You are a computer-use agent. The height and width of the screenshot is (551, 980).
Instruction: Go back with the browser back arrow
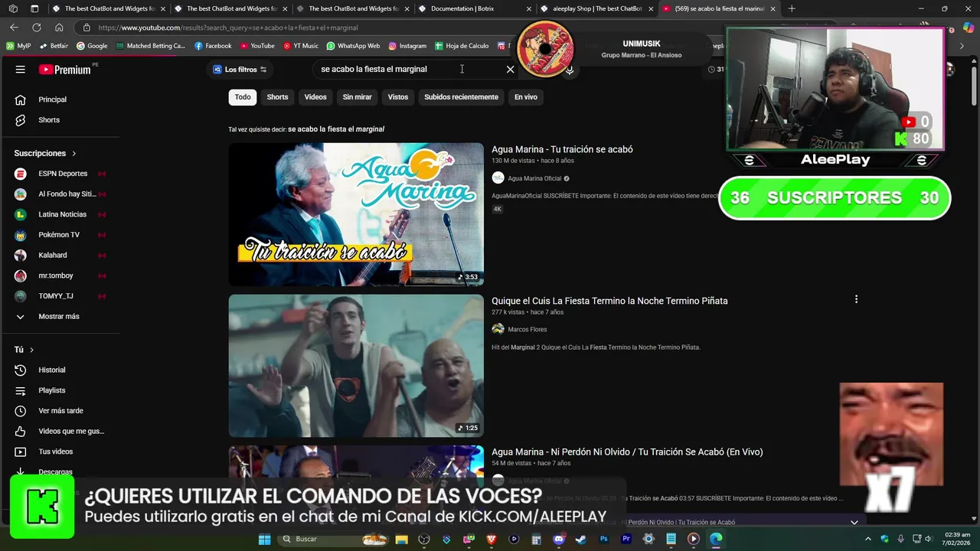point(14,28)
